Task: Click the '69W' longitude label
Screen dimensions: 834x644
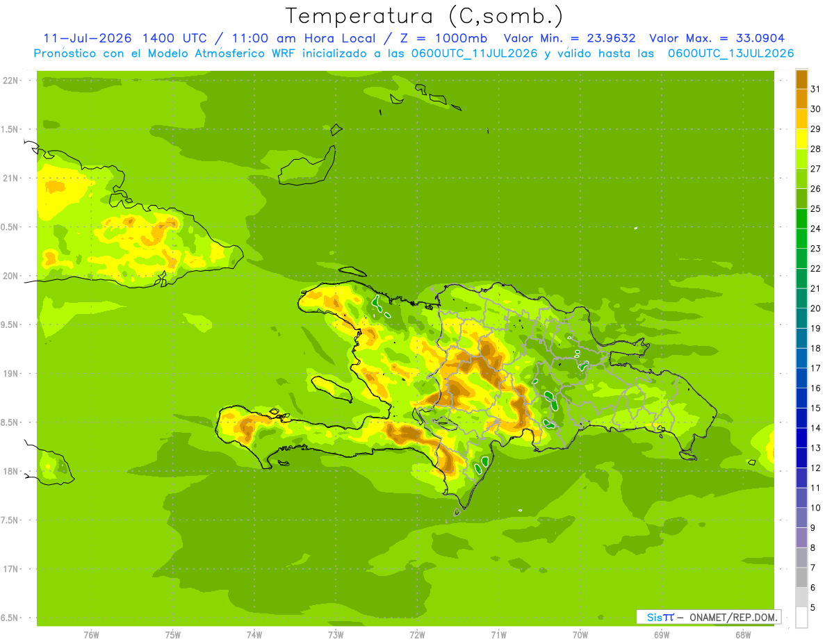Action: 662,635
